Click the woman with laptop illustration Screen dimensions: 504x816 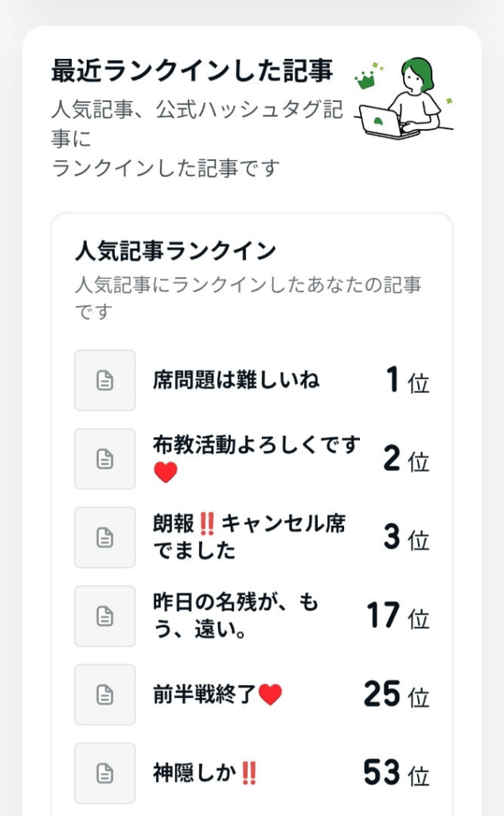[x=406, y=100]
